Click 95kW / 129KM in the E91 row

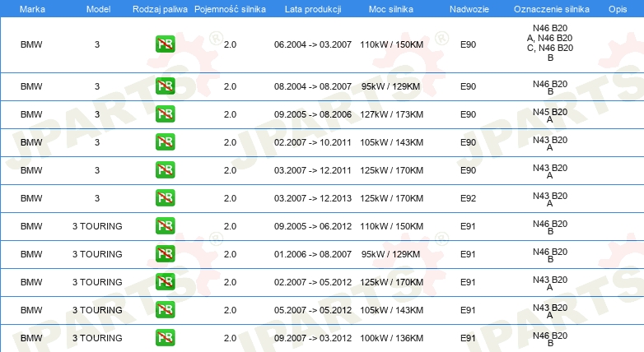click(390, 253)
